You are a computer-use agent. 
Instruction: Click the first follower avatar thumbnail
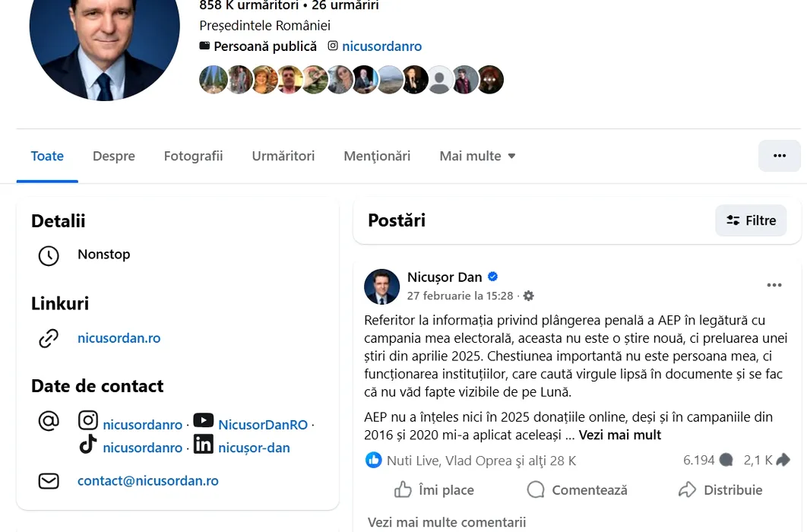(213, 80)
